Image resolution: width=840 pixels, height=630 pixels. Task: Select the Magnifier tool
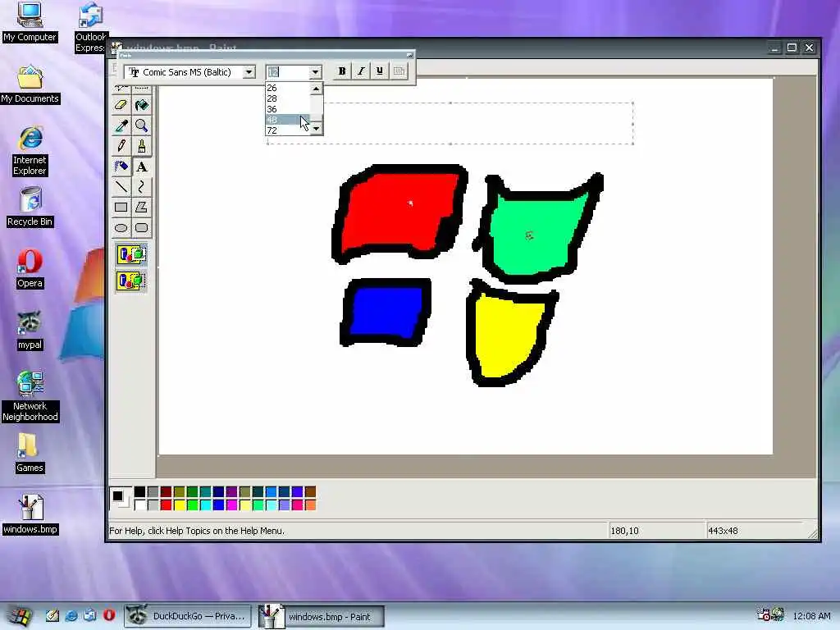141,126
